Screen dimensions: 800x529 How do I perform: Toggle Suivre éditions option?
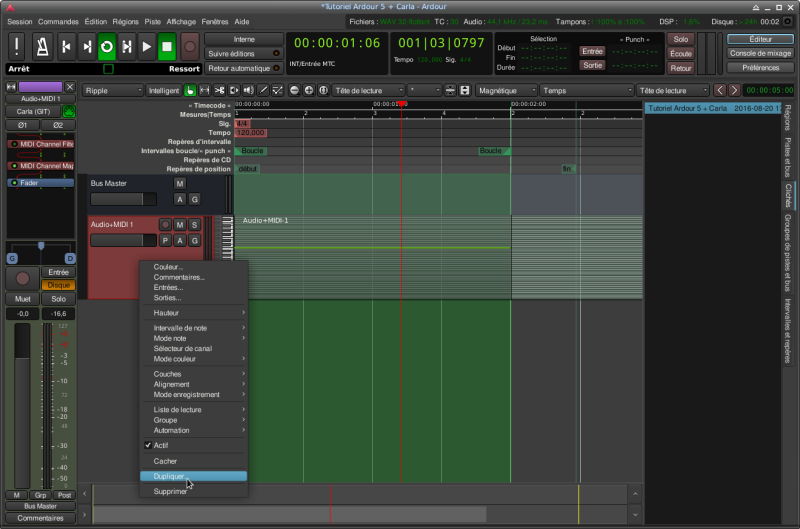point(244,53)
